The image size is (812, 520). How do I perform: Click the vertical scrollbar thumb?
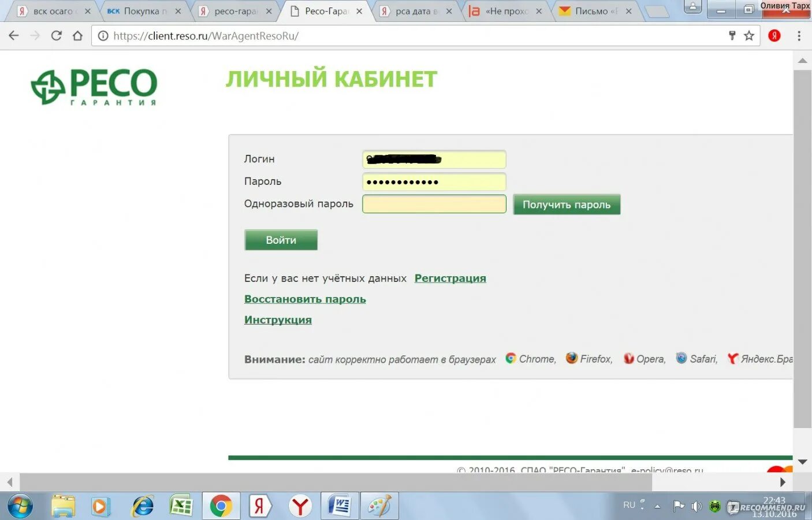pyautogui.click(x=802, y=248)
